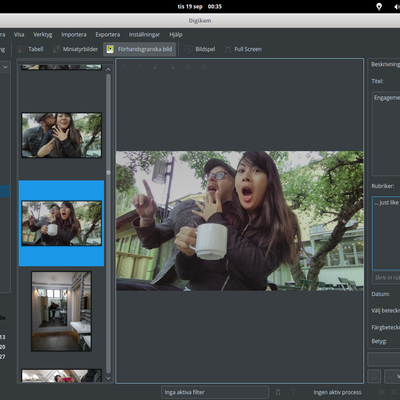Click the thumbnail strip scroll-down arrow
Screen dimensions: 400x400
(x=108, y=378)
